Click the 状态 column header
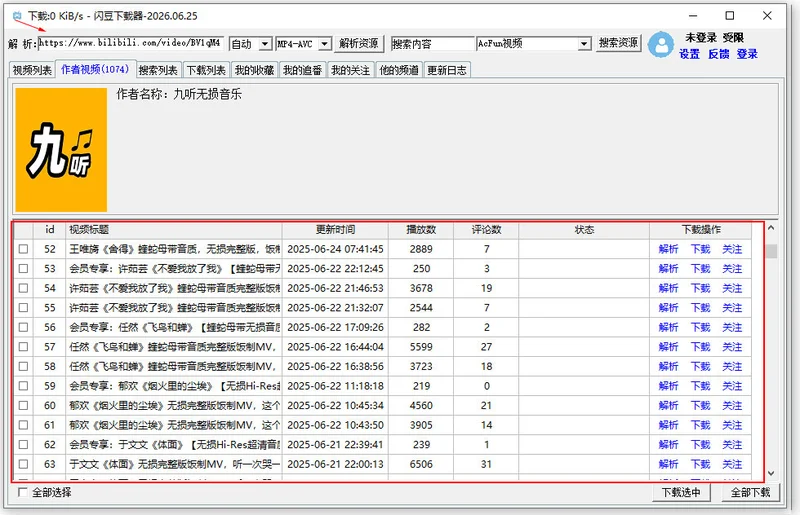 click(x=584, y=230)
